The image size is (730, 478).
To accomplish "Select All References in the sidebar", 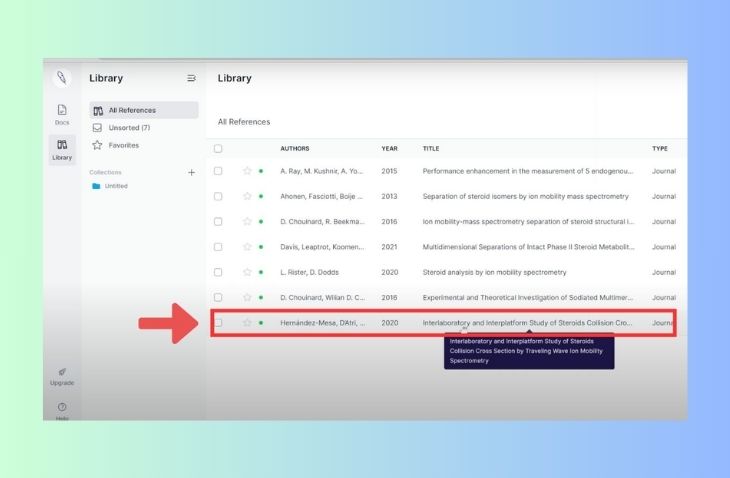I will (131, 110).
